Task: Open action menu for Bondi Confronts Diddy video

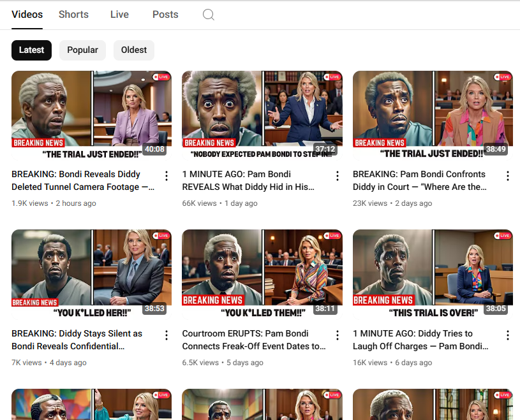Action: pyautogui.click(x=508, y=176)
